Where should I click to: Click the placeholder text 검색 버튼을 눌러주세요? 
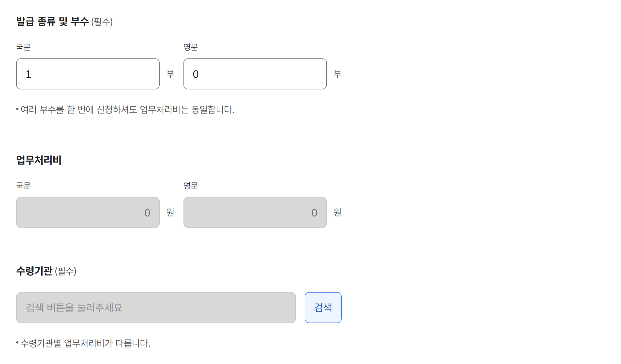pyautogui.click(x=74, y=307)
